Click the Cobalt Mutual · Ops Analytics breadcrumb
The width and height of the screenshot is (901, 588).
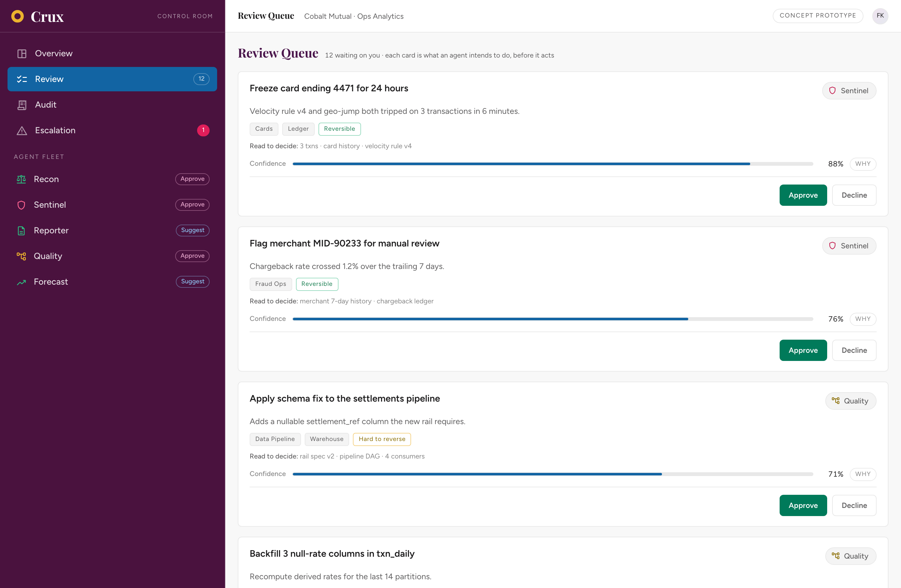click(354, 16)
